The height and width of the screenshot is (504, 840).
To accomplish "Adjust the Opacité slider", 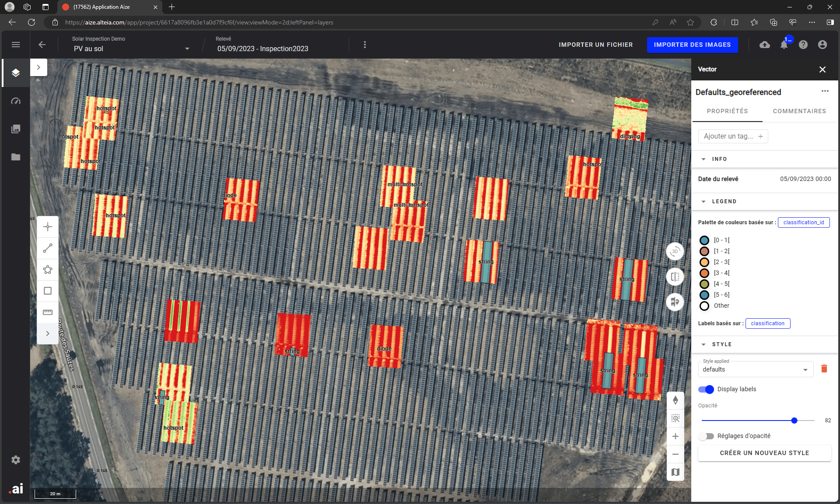I will pos(793,420).
